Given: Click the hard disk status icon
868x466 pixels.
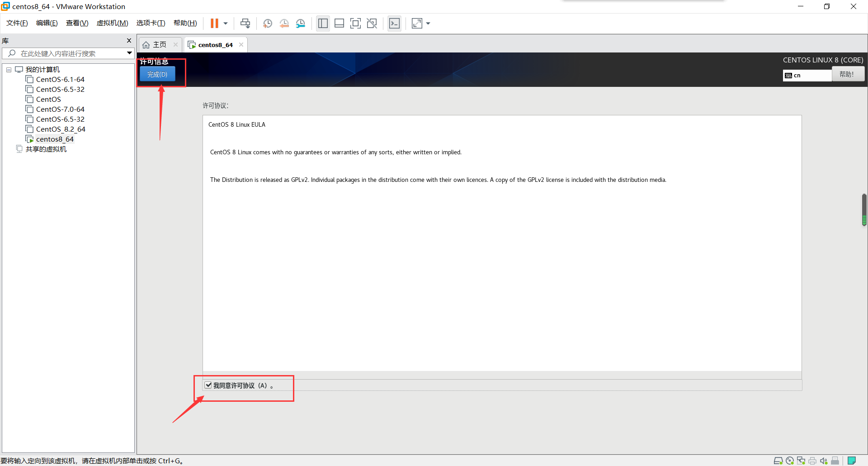Looking at the screenshot, I should tap(778, 461).
